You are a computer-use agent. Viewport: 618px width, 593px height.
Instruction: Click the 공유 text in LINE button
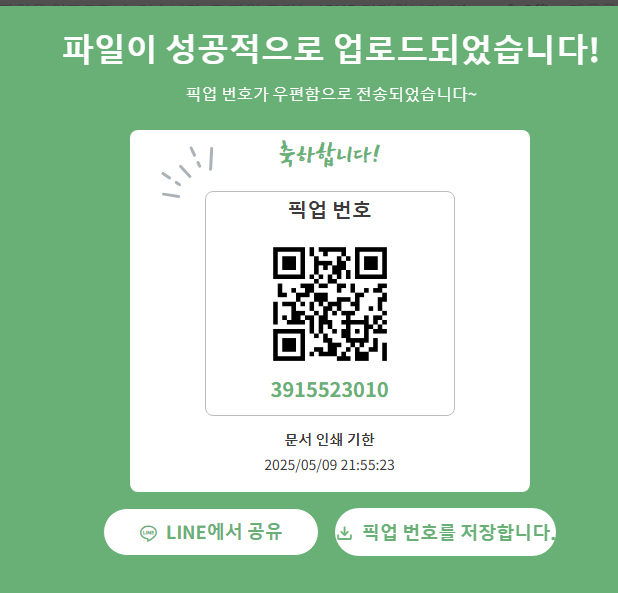pos(264,532)
